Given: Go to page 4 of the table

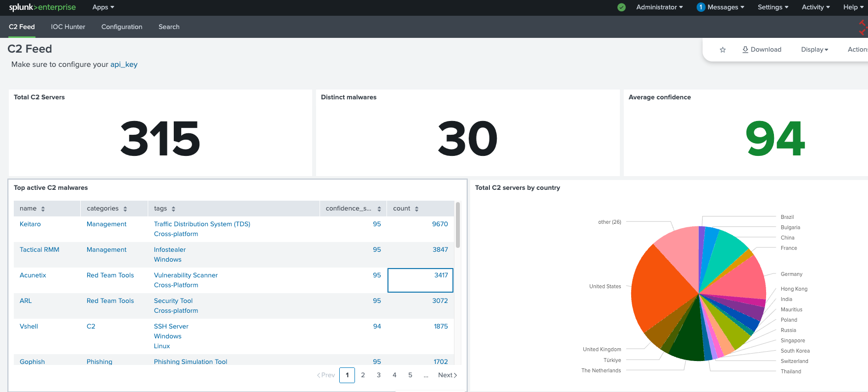Looking at the screenshot, I should coord(394,375).
